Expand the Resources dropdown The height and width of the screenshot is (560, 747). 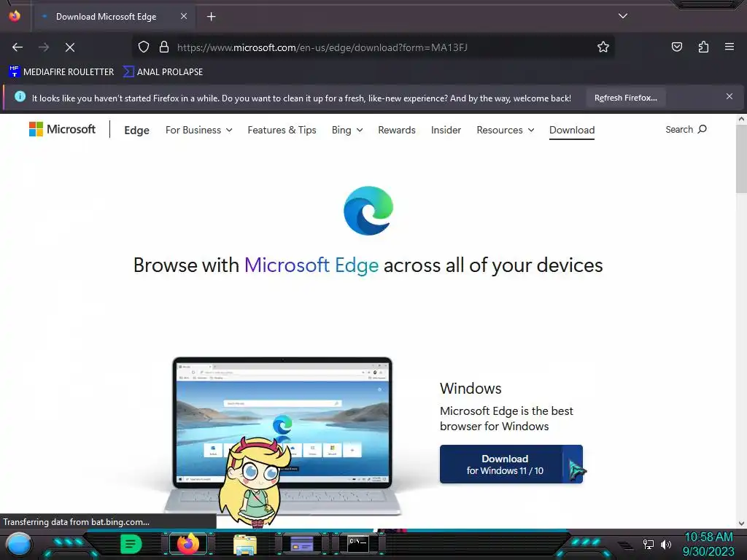pyautogui.click(x=505, y=130)
